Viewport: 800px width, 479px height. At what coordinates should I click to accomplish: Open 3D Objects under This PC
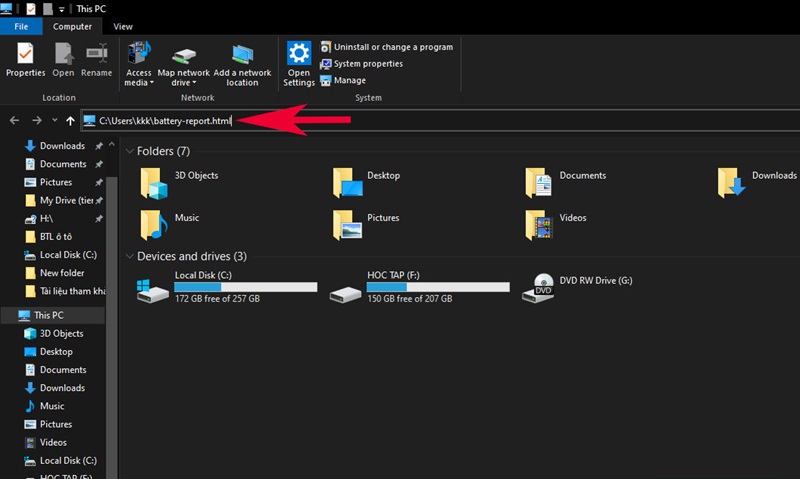coord(61,334)
